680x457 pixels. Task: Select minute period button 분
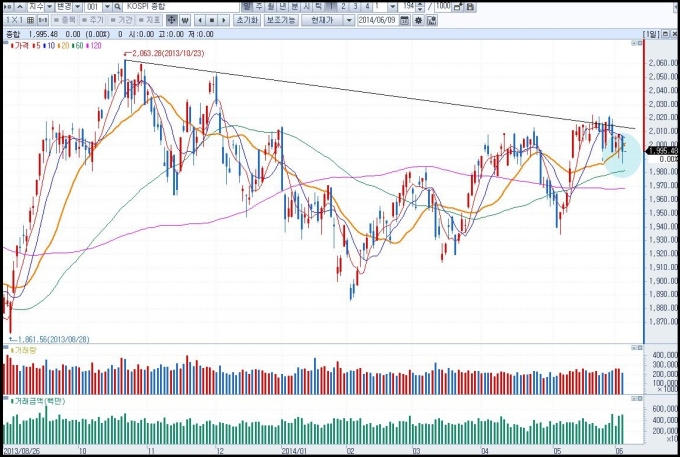click(294, 7)
